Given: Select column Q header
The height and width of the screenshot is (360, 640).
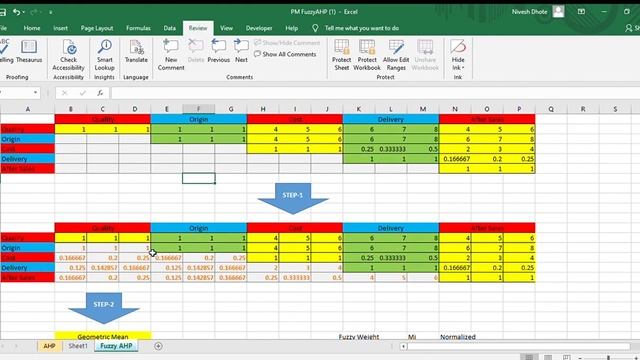Looking at the screenshot, I should click(x=551, y=109).
